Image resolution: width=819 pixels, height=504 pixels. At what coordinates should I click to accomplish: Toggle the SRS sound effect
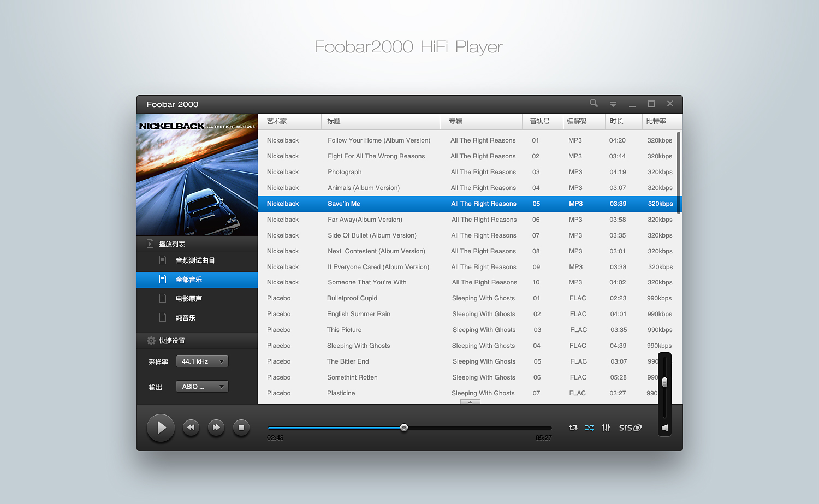pyautogui.click(x=630, y=428)
